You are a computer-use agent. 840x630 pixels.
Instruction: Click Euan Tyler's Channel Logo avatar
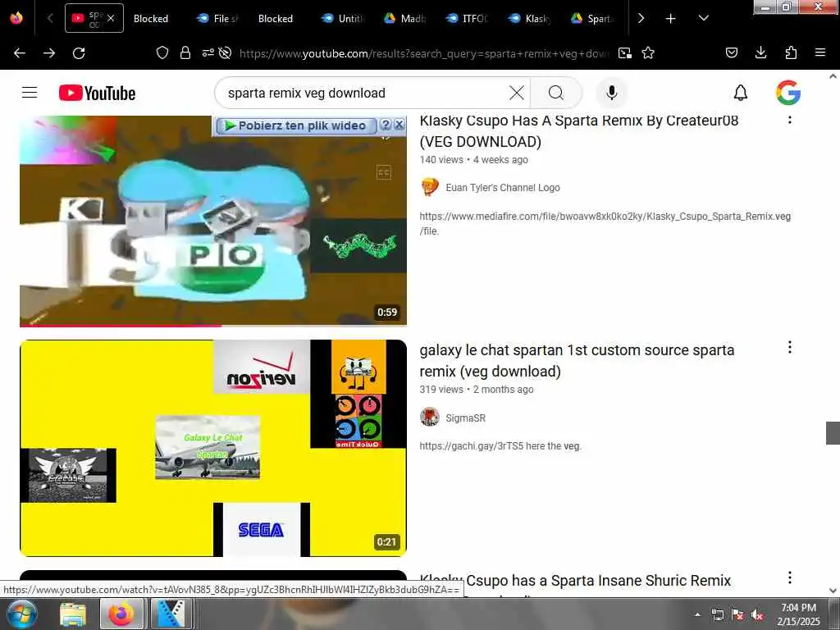pos(430,188)
